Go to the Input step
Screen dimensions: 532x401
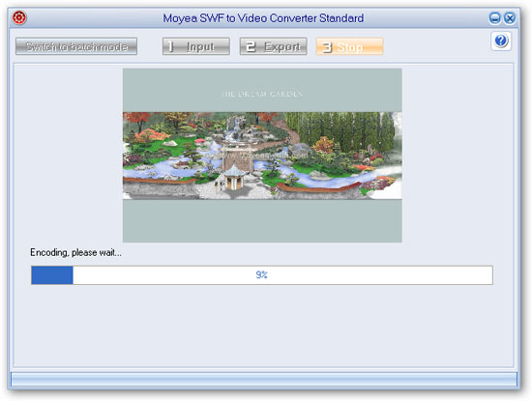click(x=196, y=46)
